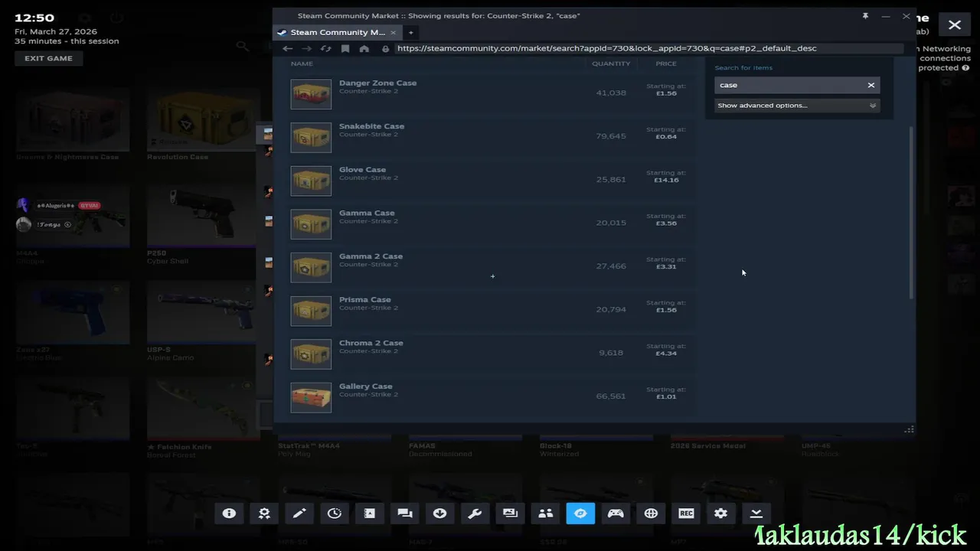980x551 pixels.
Task: Select the Steam Community Market tab
Action: coord(338,32)
